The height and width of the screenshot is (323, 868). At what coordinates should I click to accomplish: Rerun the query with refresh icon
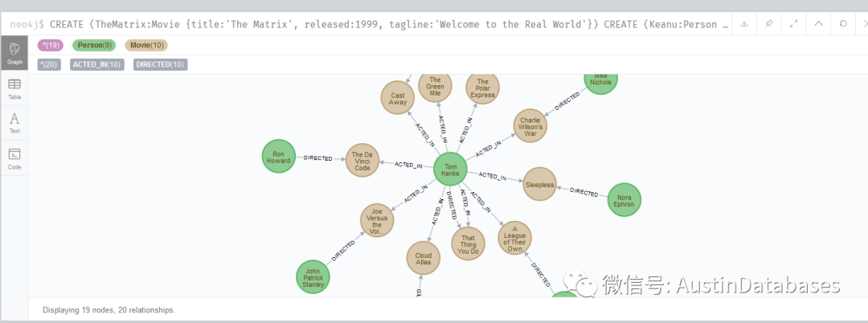pyautogui.click(x=843, y=24)
